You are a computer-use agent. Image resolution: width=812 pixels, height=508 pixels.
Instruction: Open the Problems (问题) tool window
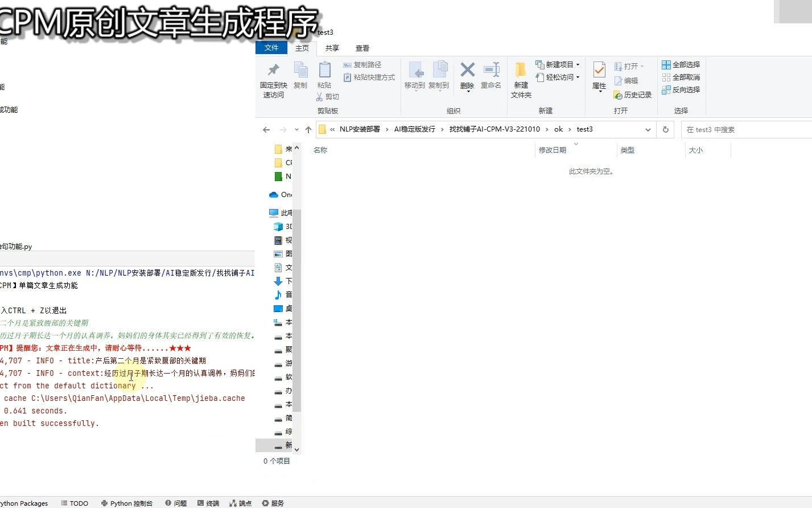176,503
